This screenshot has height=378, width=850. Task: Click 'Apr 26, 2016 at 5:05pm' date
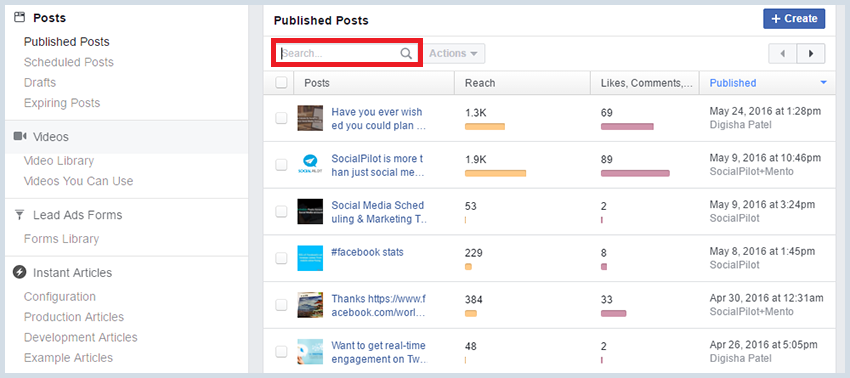[763, 345]
